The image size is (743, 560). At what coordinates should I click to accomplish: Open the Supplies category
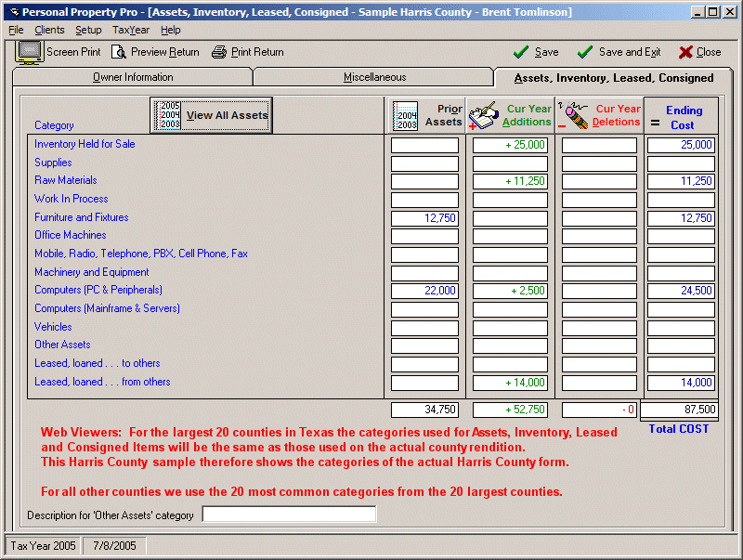(53, 163)
